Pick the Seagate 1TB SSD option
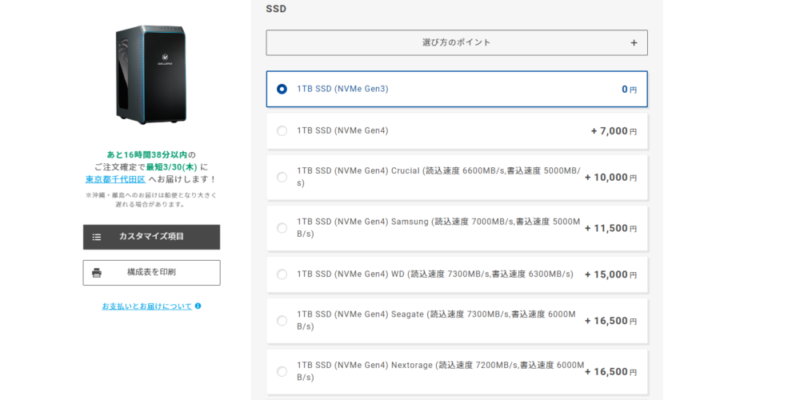The width and height of the screenshot is (800, 400). [x=282, y=321]
